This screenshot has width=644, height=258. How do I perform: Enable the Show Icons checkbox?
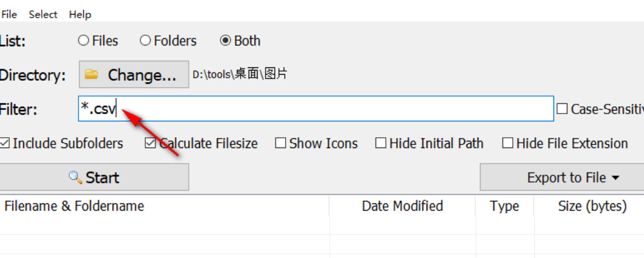[x=280, y=144]
